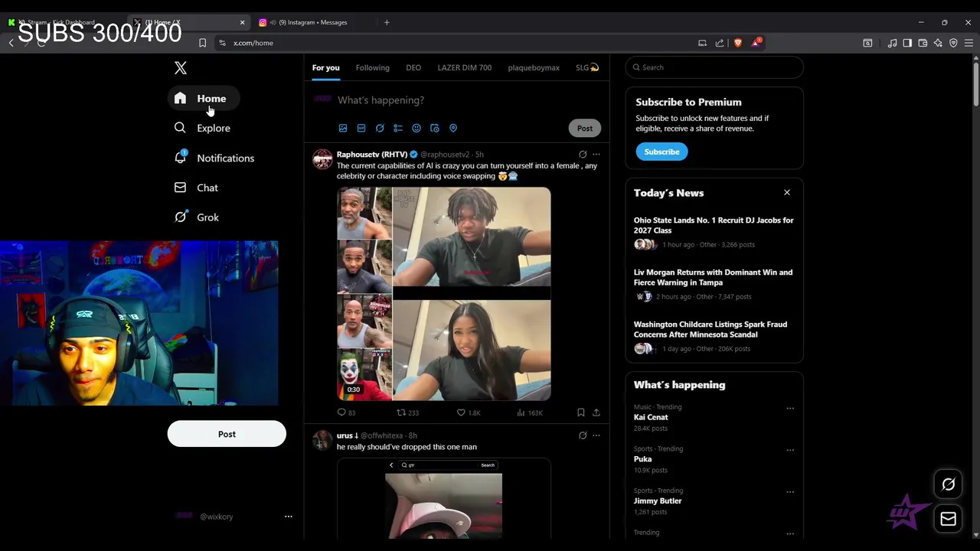Click the composer Post button
Screen dimensions: 980x551
(x=585, y=129)
